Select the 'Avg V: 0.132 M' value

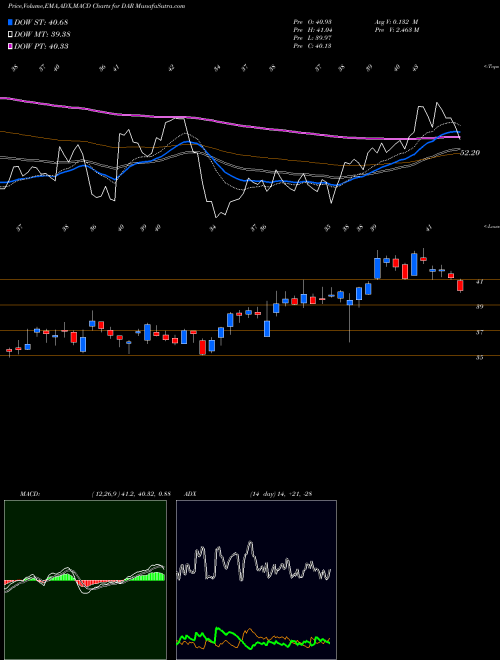point(397,21)
